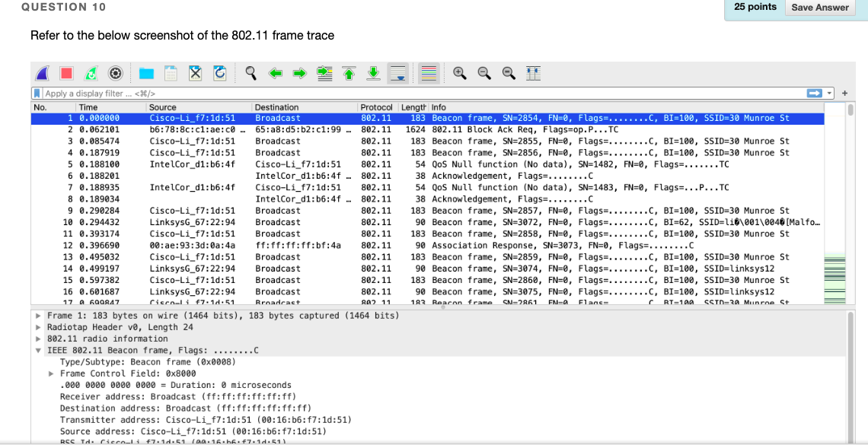The height and width of the screenshot is (445, 868).
Task: Restart the current capture
Action: pos(90,73)
